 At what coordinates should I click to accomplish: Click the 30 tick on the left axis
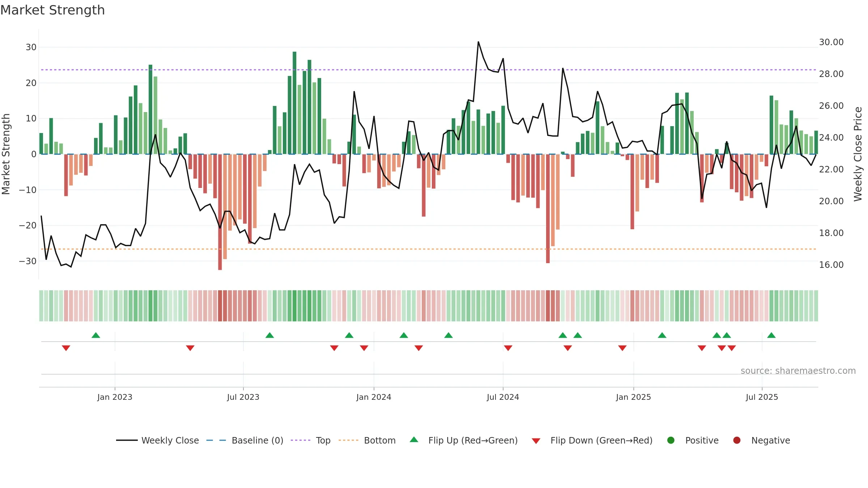pyautogui.click(x=31, y=47)
